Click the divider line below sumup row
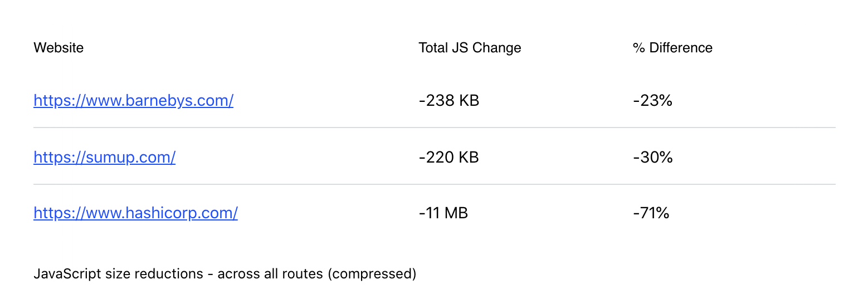Viewport: 868px width, 294px height. pyautogui.click(x=435, y=184)
